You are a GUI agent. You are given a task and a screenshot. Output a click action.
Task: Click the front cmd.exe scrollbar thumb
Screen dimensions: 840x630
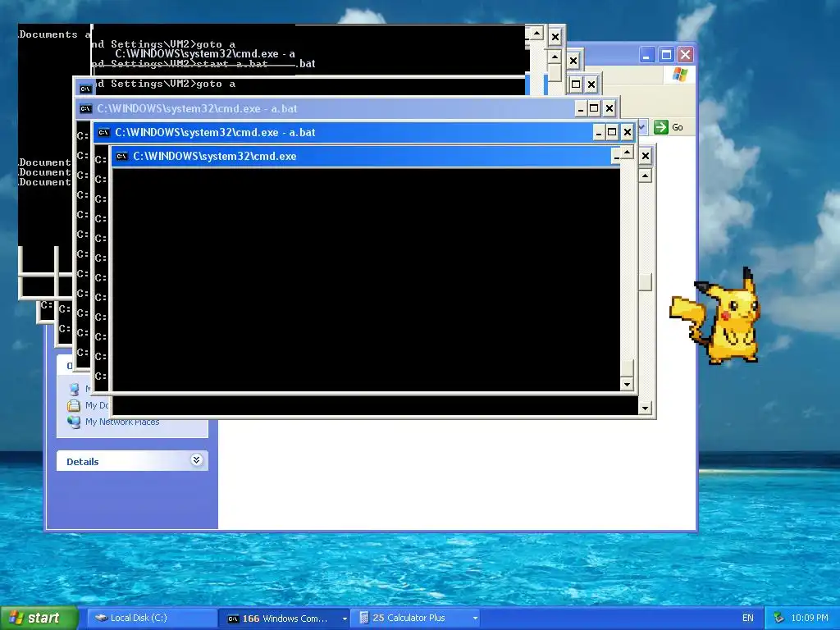tap(646, 282)
